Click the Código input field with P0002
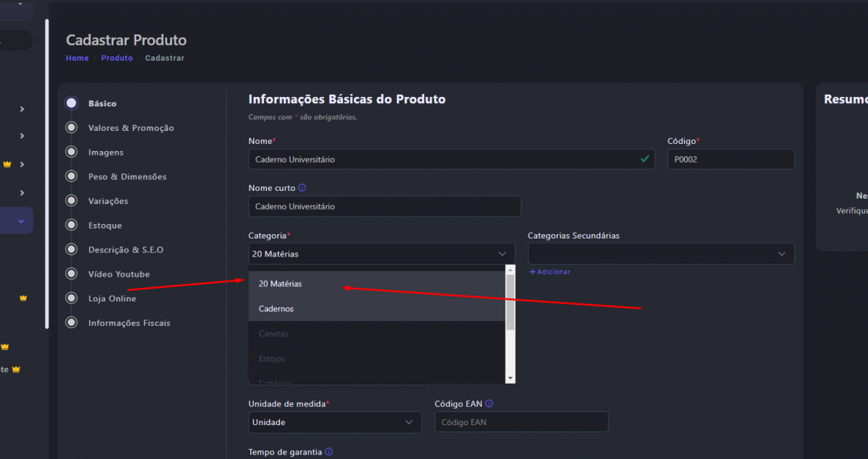 [730, 159]
